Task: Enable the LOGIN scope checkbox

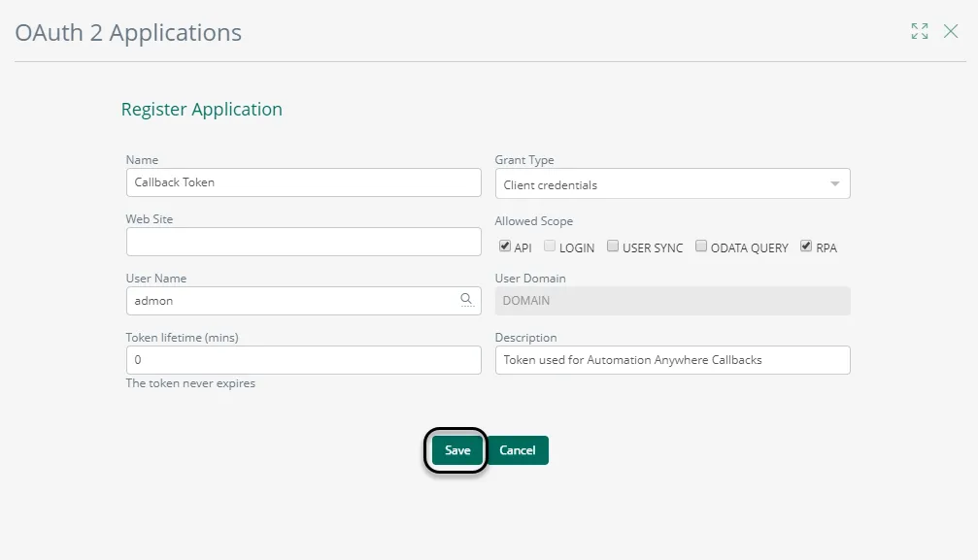Action: (x=550, y=247)
